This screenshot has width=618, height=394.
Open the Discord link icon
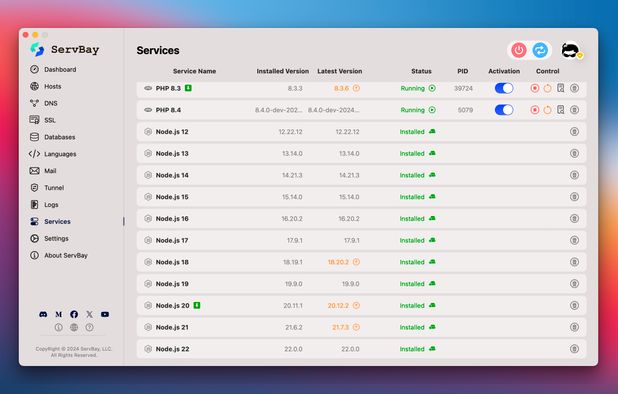point(43,314)
